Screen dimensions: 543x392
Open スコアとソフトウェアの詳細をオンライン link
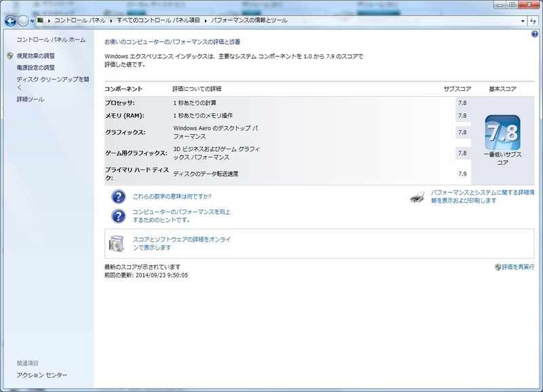click(182, 243)
